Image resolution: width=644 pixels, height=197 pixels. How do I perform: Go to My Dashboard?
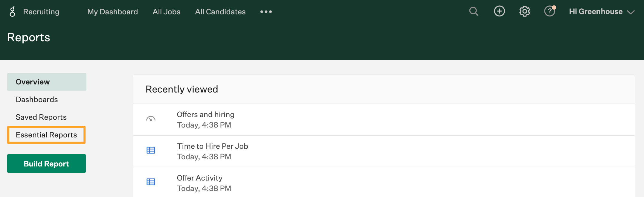113,12
